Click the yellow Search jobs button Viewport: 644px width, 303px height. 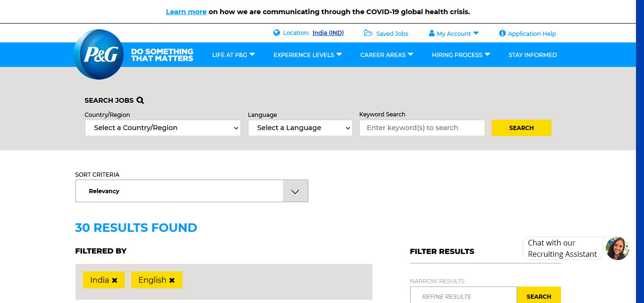point(521,128)
